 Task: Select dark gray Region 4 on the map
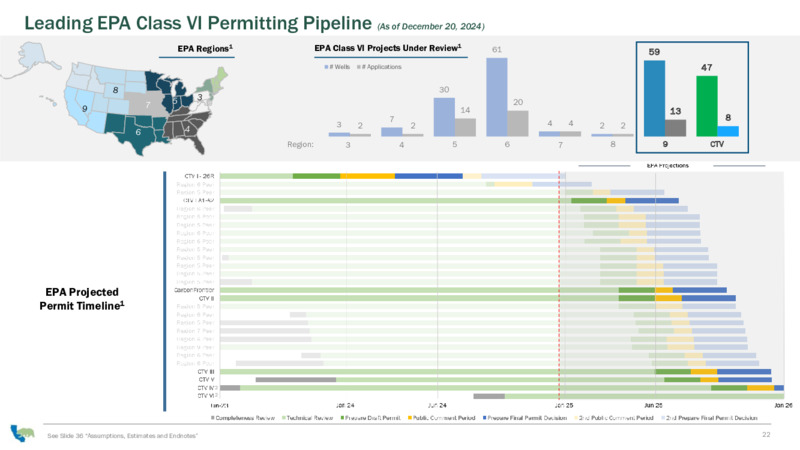[x=187, y=129]
